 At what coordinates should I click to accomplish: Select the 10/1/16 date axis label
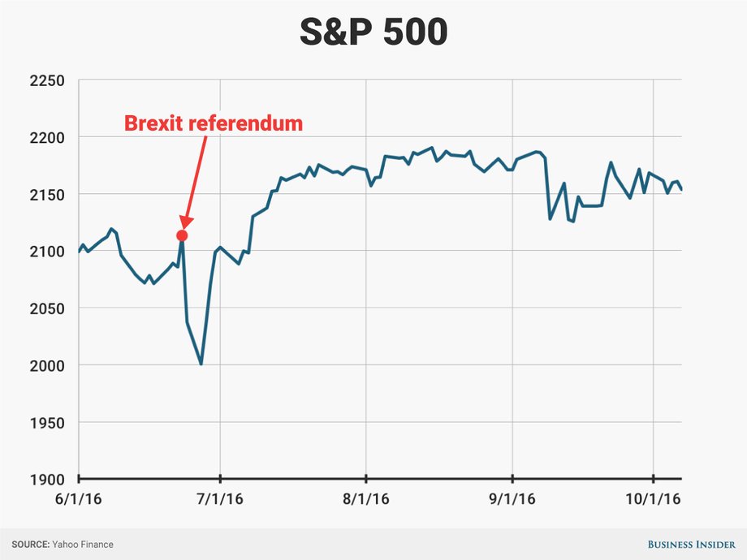click(x=653, y=498)
